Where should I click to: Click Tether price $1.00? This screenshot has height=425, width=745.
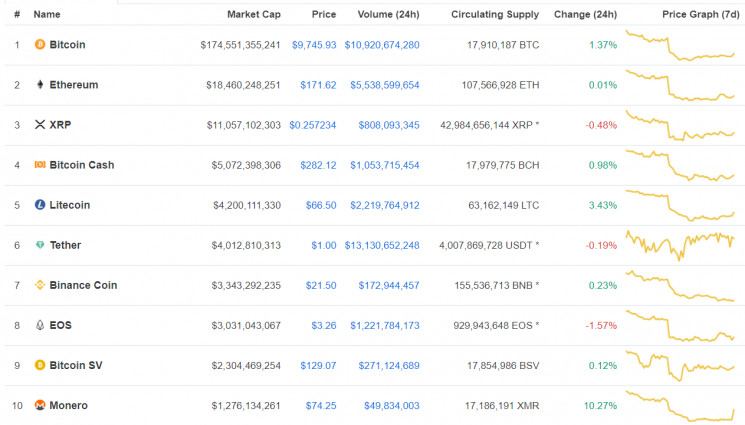pyautogui.click(x=324, y=245)
